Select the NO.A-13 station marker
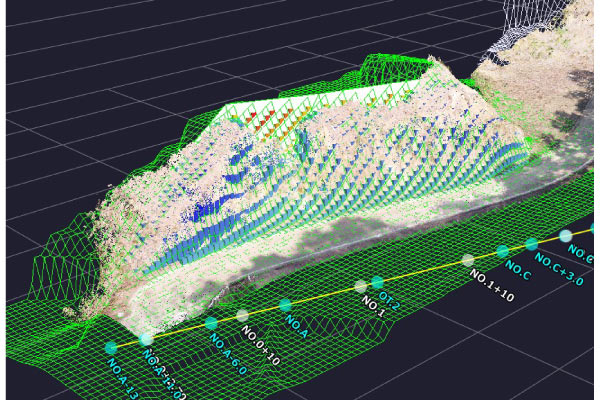The height and width of the screenshot is (400, 600). [x=111, y=348]
